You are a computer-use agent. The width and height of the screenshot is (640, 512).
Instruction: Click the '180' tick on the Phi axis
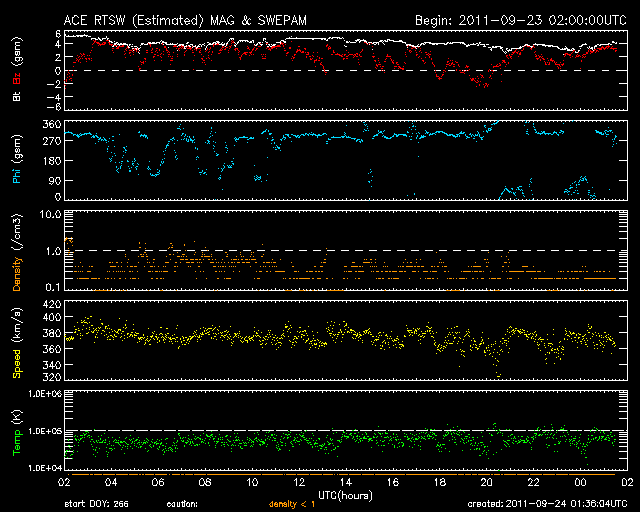pos(52,161)
